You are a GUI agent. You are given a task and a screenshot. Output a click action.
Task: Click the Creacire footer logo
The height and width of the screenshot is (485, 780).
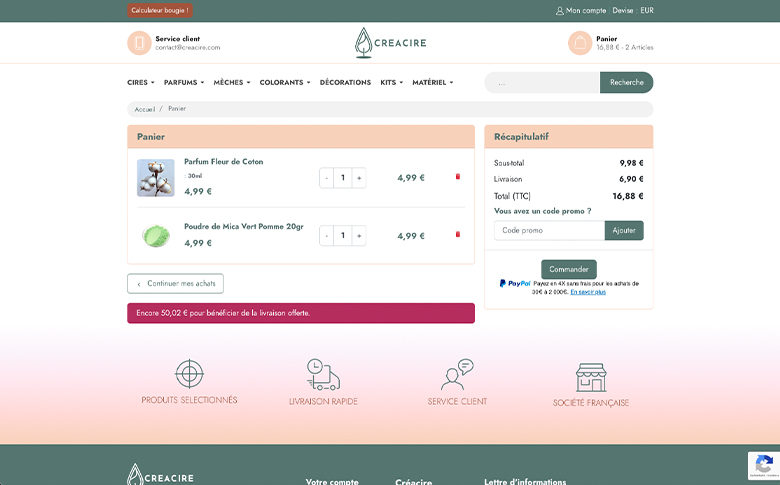coord(160,475)
